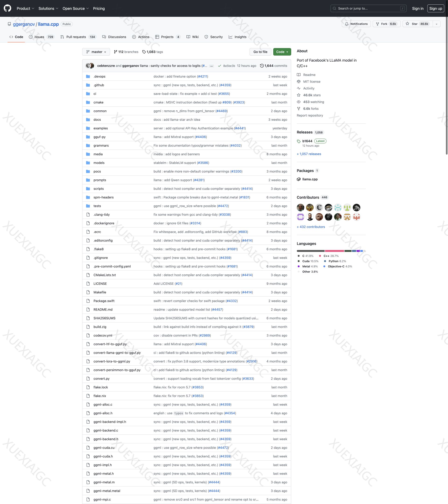Open the star list dropdown arrow

(x=436, y=24)
